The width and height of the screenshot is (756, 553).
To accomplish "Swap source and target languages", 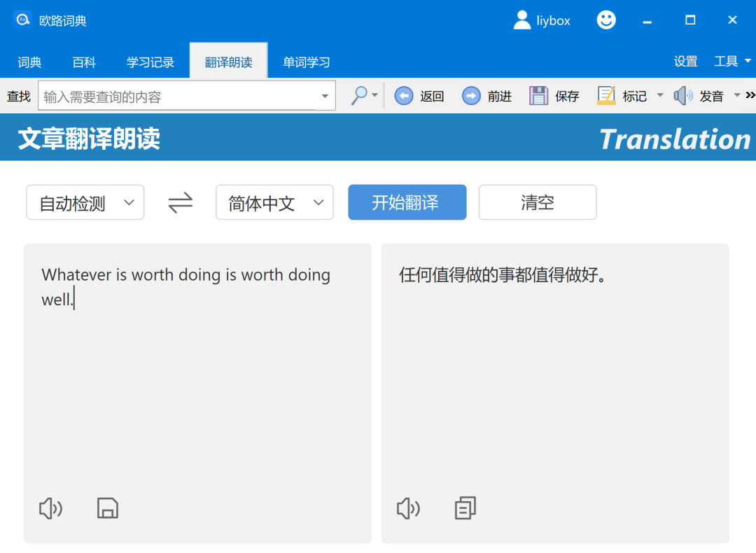I will (180, 203).
